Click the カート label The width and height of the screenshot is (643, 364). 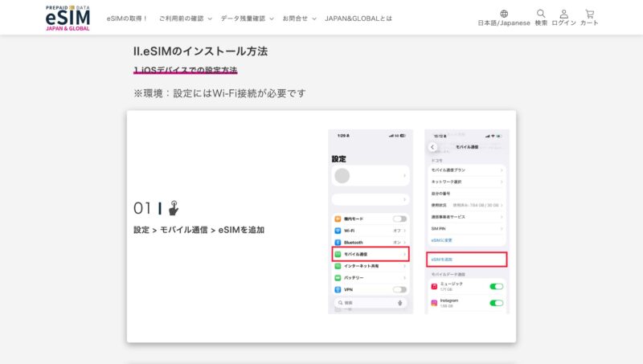(x=589, y=23)
